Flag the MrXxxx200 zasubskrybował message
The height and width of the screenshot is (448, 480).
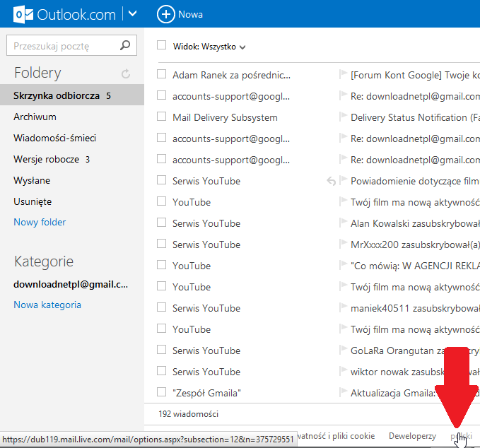coord(343,244)
